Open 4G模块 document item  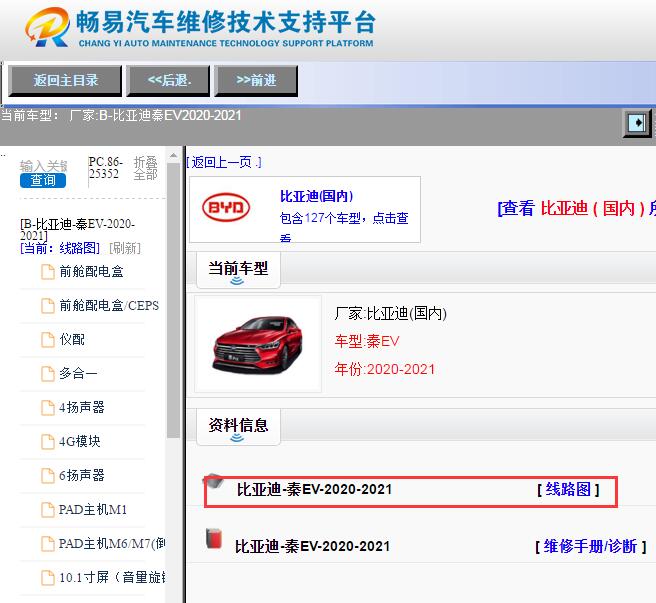click(79, 441)
